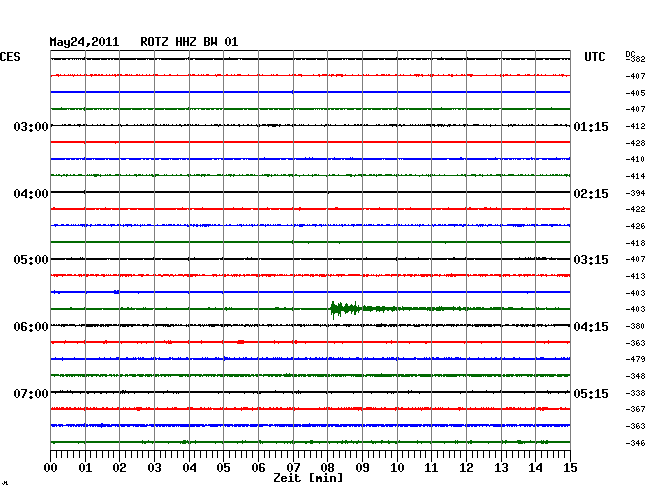Click the seismic event burst on the green trace
Image resolution: width=650 pixels, height=494 pixels.
[x=345, y=309]
